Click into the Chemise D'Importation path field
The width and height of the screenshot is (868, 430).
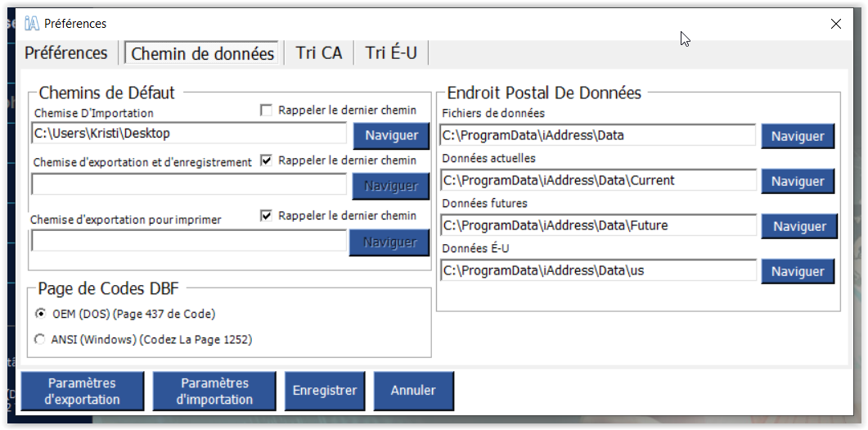(189, 134)
